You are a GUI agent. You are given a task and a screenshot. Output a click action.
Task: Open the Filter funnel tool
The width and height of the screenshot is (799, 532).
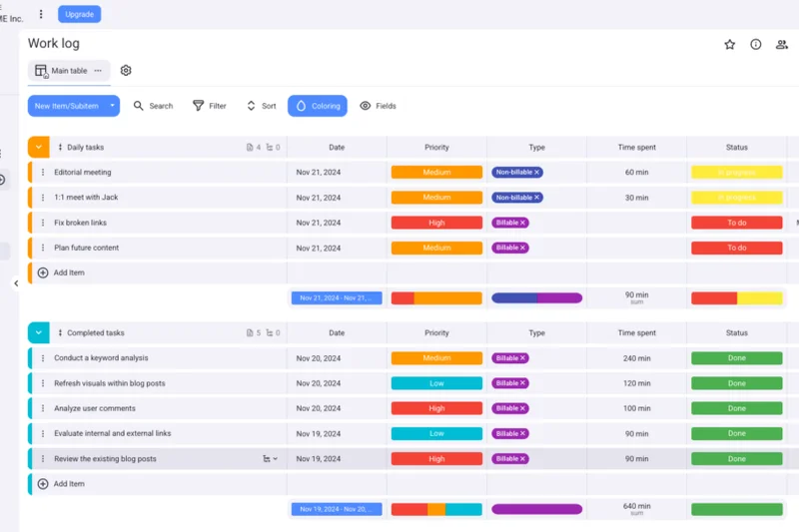click(209, 106)
